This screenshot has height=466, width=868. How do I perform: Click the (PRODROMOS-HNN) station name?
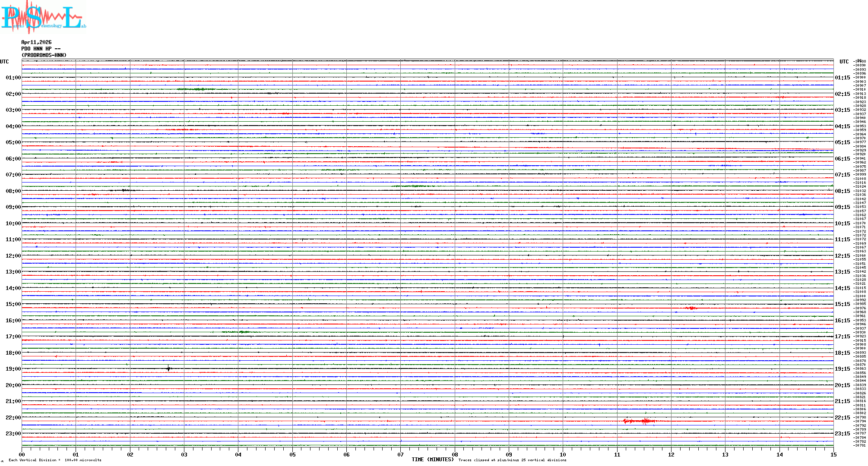(x=44, y=55)
